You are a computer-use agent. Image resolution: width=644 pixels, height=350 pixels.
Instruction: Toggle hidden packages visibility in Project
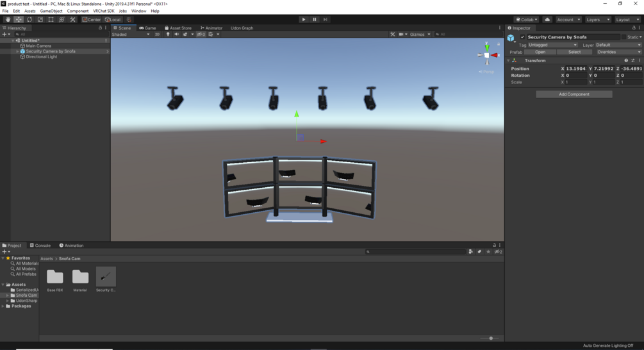click(x=498, y=251)
